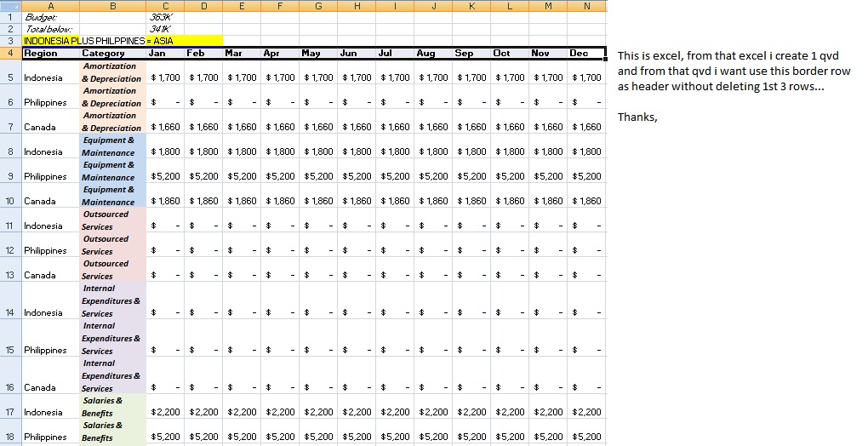The image size is (868, 446).
Task: Click the Apr header cell
Action: pyautogui.click(x=280, y=53)
